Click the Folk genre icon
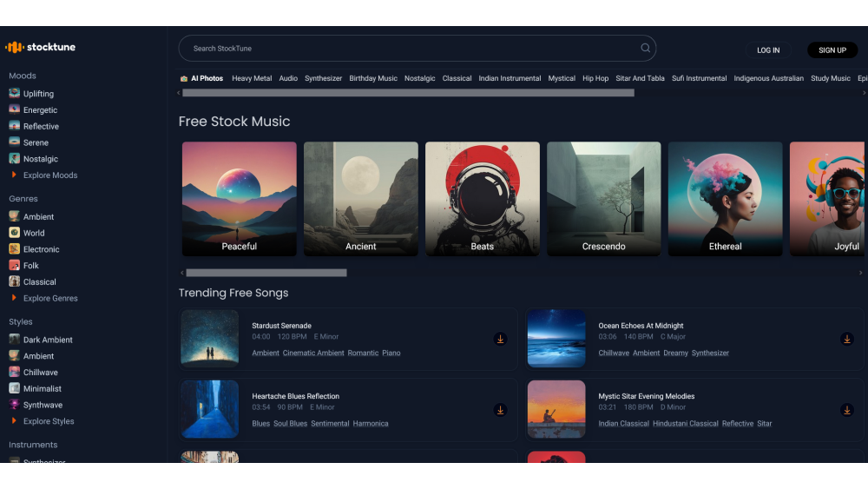 [15, 265]
